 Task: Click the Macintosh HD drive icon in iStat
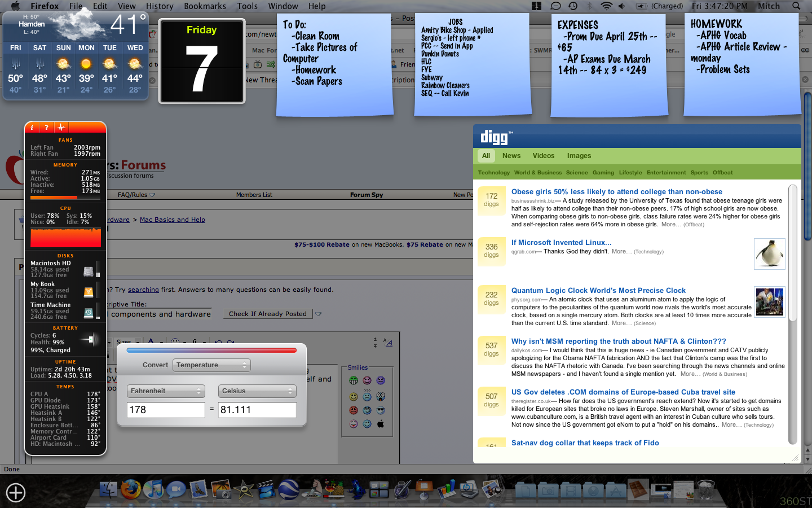(89, 271)
